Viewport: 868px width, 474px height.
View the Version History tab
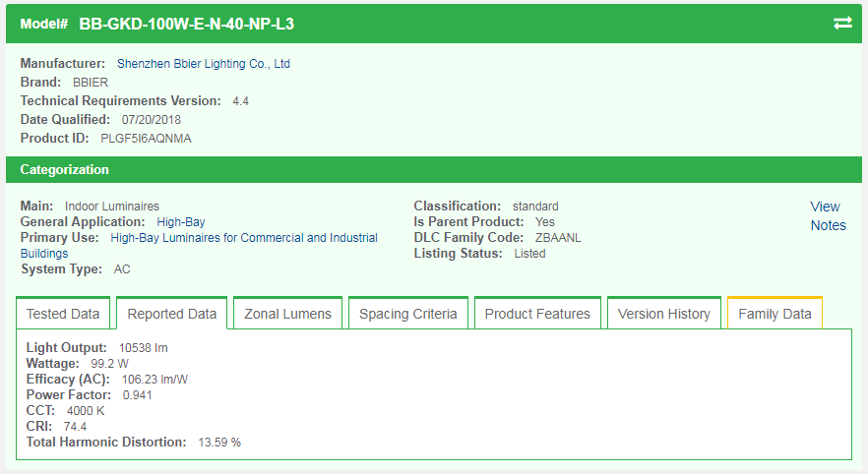pos(663,314)
